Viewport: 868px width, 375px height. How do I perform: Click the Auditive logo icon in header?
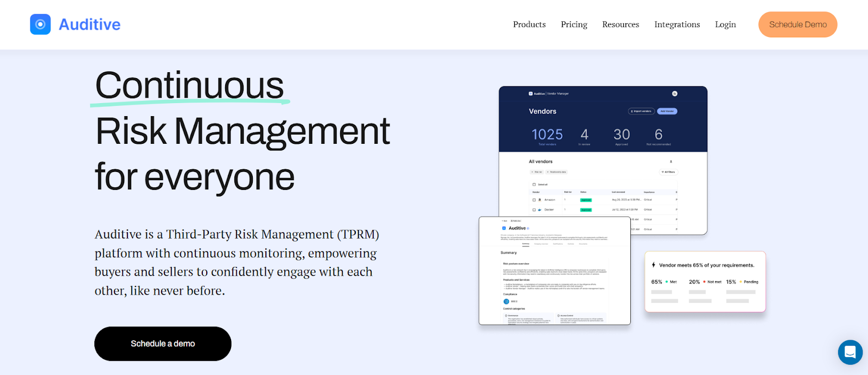click(40, 24)
